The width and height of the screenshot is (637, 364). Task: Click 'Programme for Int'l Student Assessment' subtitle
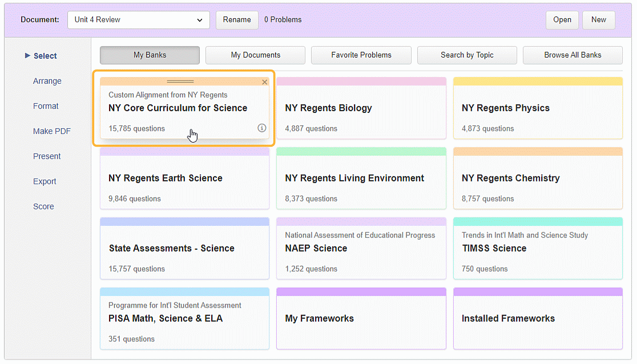pos(175,305)
